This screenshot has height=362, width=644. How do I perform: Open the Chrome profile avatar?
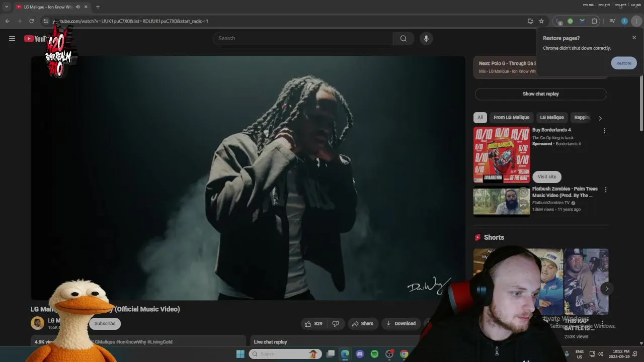624,21
